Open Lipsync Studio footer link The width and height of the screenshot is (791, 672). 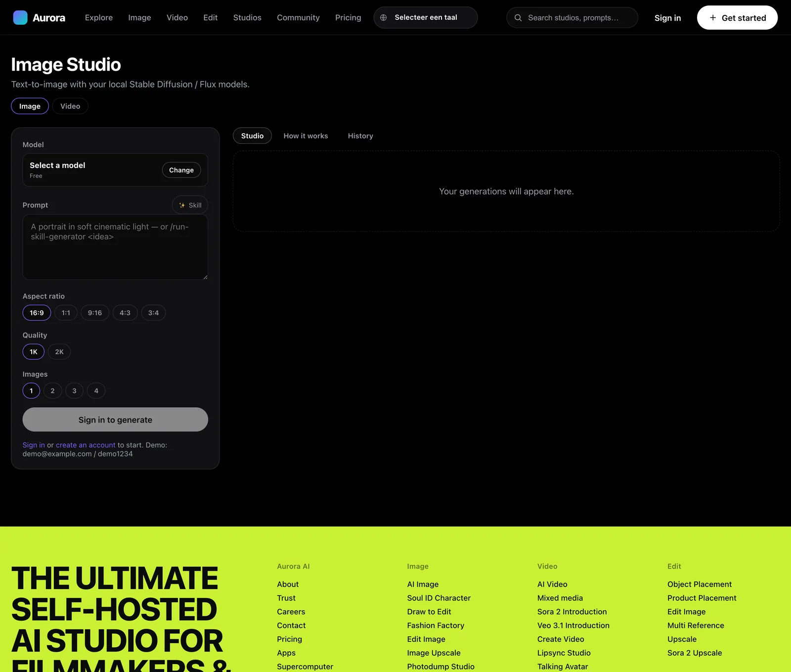(x=564, y=653)
